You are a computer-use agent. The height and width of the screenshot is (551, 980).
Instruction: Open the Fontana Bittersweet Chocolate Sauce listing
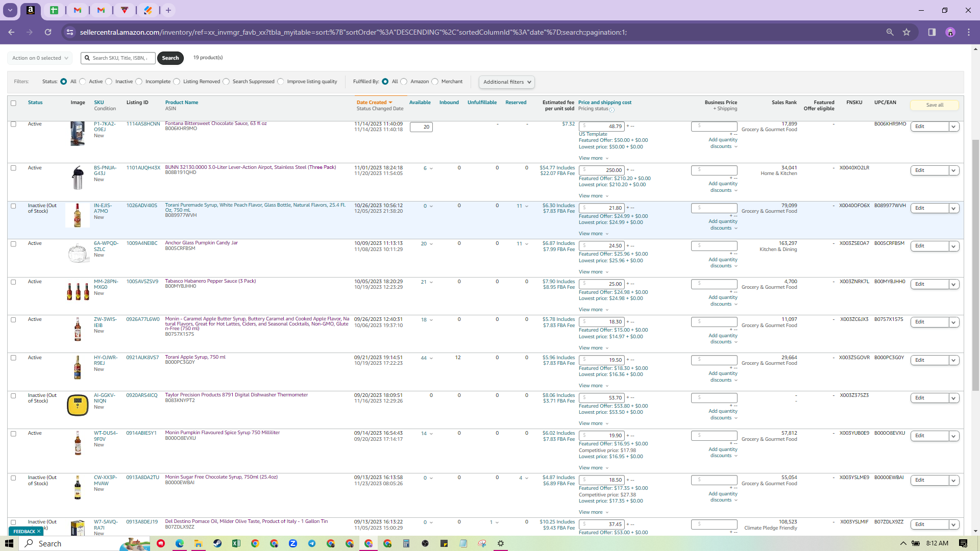point(216,123)
